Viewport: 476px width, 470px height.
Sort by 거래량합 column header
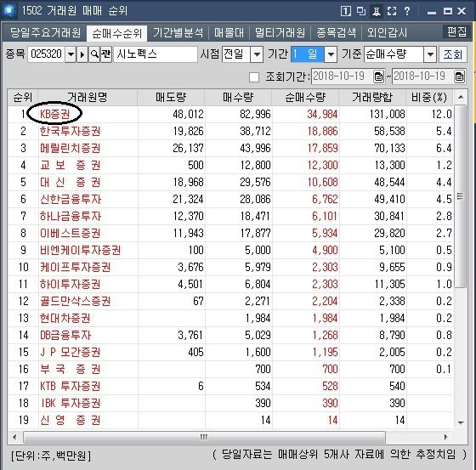[x=372, y=97]
